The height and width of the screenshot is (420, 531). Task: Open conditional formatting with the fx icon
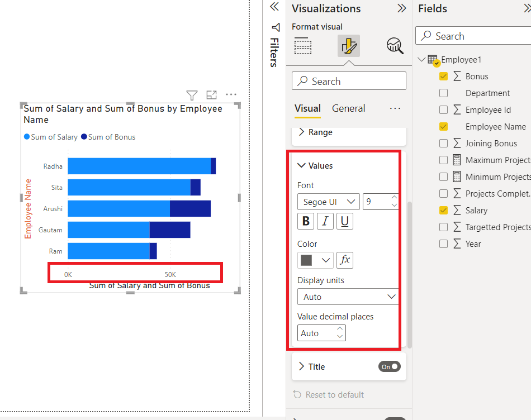point(345,260)
